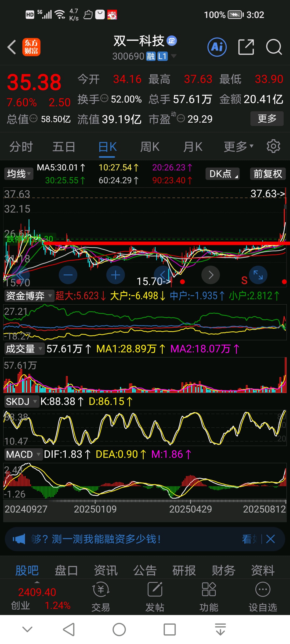This screenshot has height=644, width=290.
Task: Zoom in the chart with plus button
Action: (115, 275)
